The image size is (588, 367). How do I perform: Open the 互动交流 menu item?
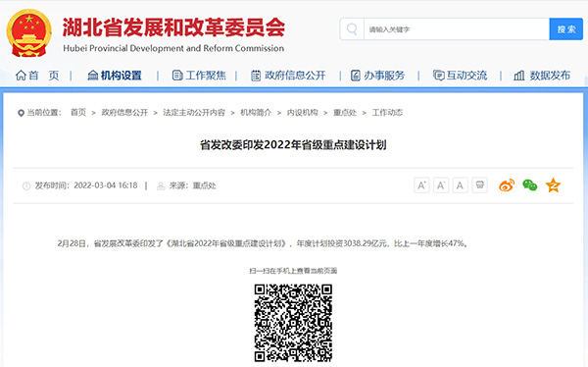click(461, 76)
